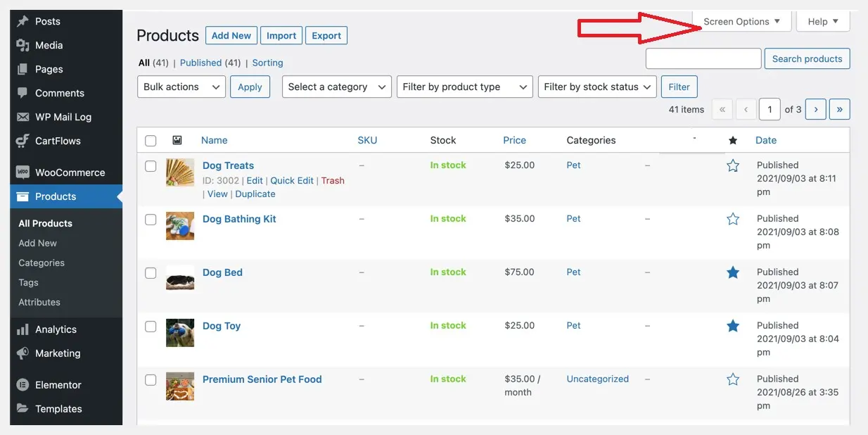Go to the next page arrow

(815, 109)
